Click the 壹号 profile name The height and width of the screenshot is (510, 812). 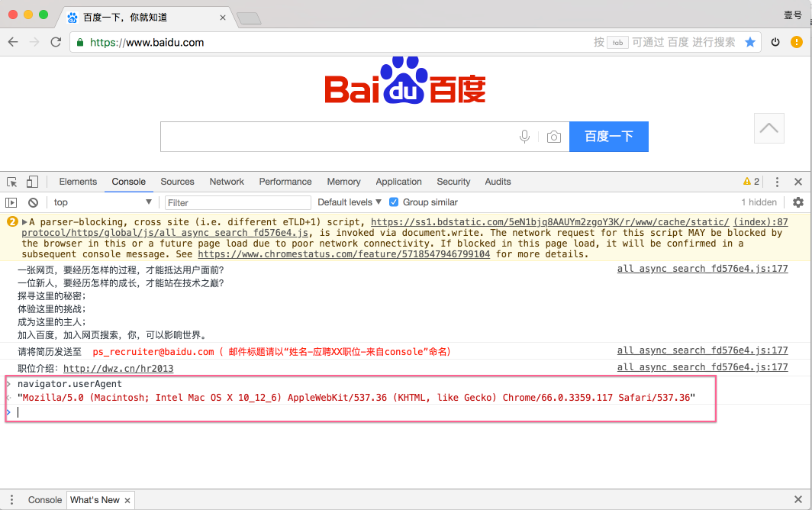point(792,15)
